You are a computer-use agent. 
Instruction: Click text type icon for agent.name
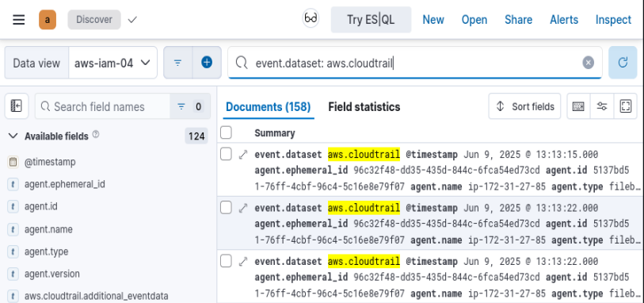(x=13, y=229)
